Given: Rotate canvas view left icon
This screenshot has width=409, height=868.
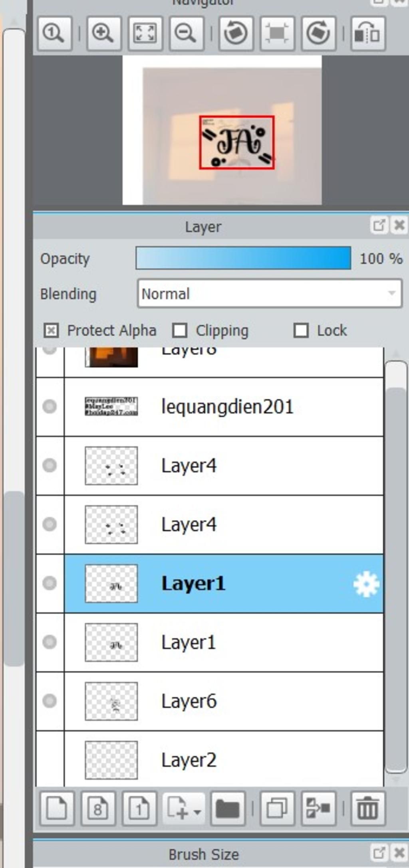Looking at the screenshot, I should 236,34.
